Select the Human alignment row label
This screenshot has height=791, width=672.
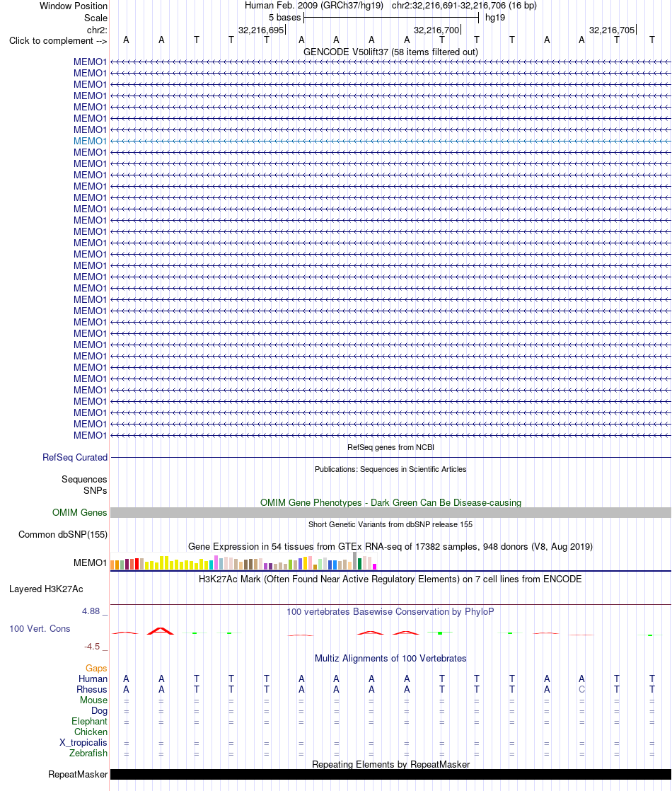(93, 679)
